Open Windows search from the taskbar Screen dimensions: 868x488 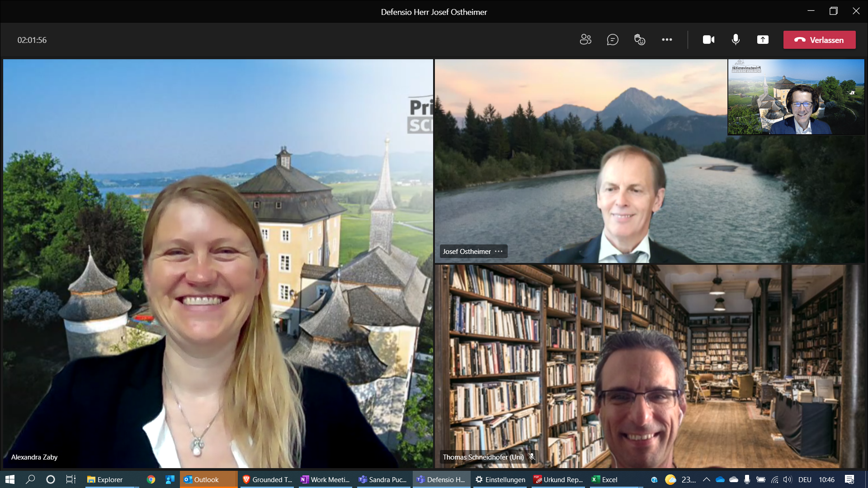(x=30, y=479)
